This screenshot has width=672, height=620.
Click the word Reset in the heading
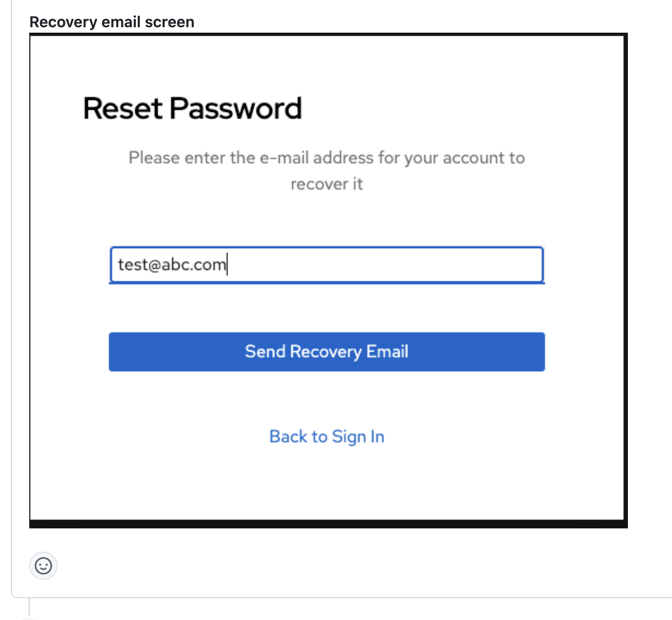click(x=123, y=108)
